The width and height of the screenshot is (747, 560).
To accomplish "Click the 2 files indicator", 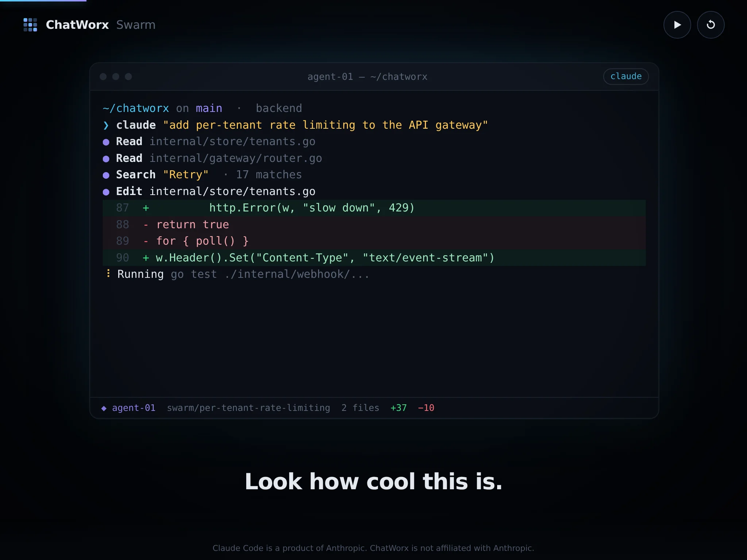I will (x=360, y=408).
